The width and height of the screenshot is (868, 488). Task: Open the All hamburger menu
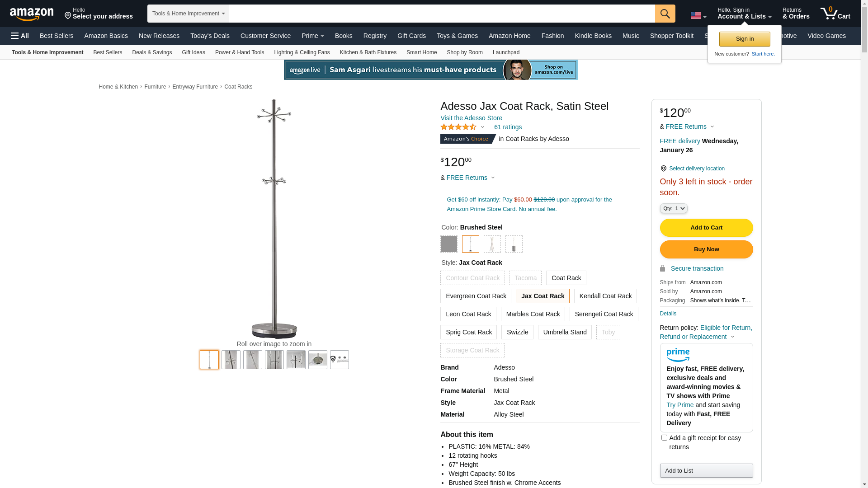20,36
